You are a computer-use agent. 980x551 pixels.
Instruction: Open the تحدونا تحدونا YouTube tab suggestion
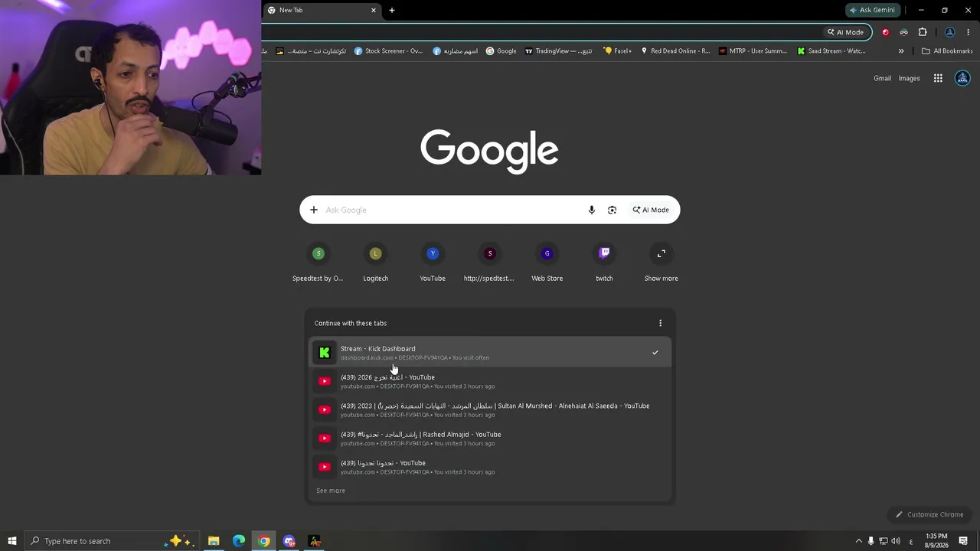click(x=490, y=467)
